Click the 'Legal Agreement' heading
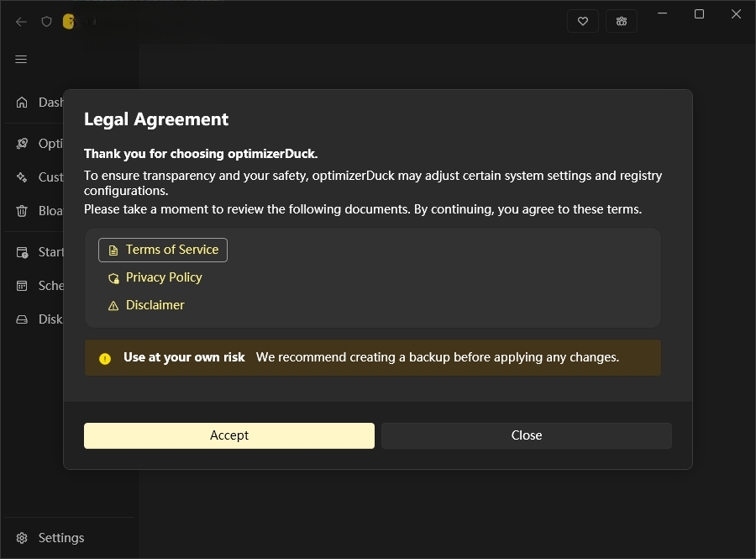 [x=156, y=119]
